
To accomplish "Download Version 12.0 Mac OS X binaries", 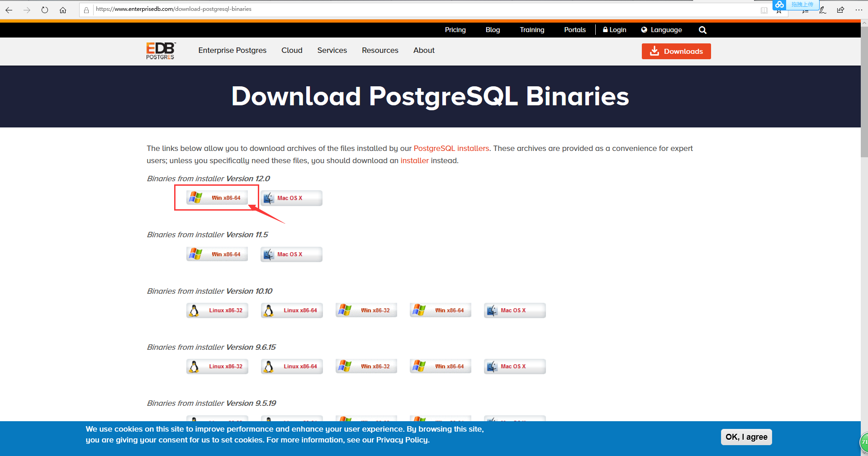I will click(291, 198).
